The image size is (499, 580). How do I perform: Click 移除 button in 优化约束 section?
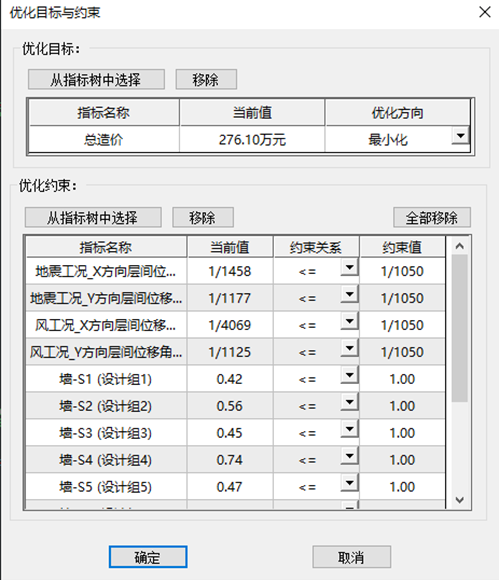pyautogui.click(x=203, y=217)
